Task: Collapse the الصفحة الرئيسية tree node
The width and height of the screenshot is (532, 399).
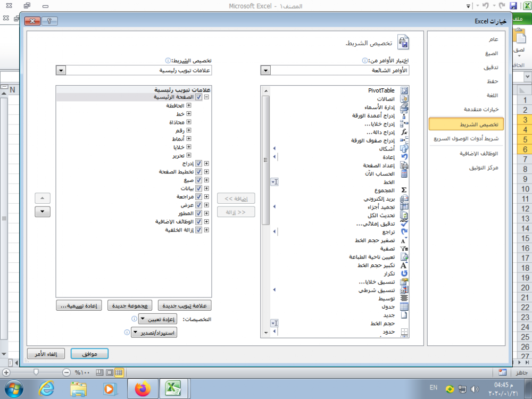Action: 206,97
